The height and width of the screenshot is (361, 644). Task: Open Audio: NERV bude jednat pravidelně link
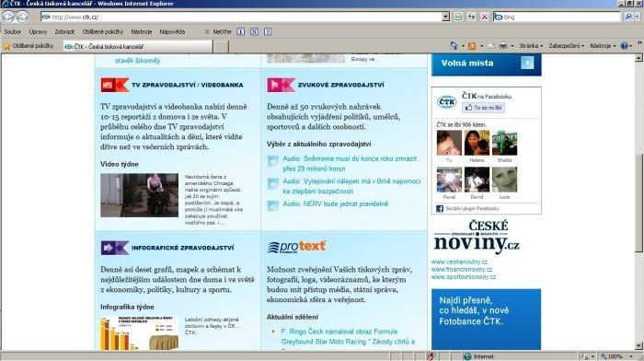click(x=335, y=204)
